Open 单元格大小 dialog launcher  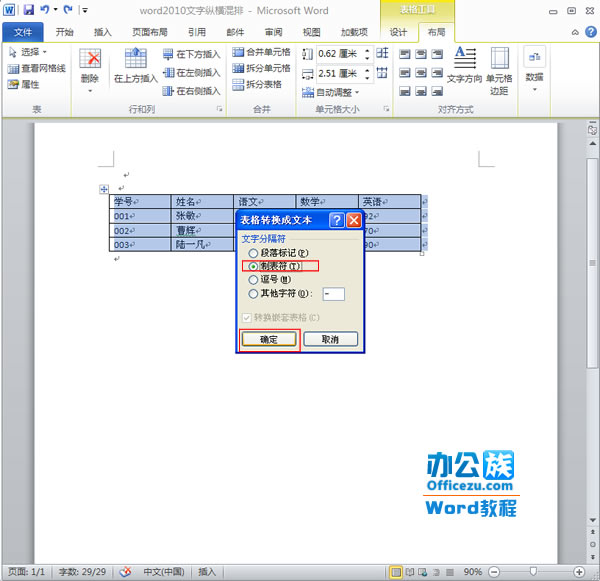pos(386,109)
